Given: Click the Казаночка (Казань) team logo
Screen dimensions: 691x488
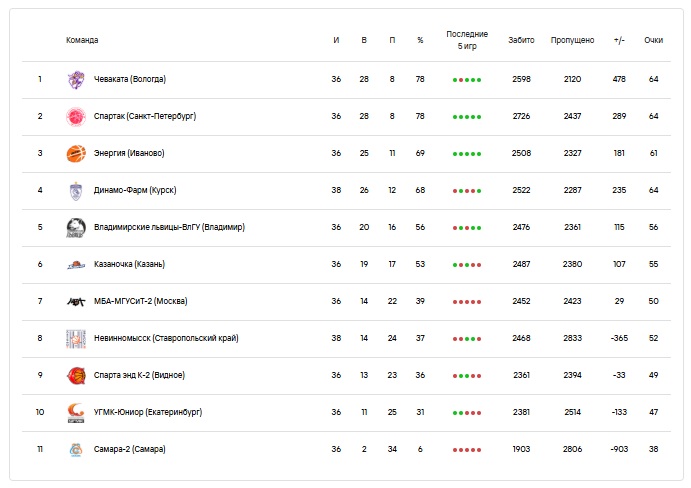Looking at the screenshot, I should (76, 265).
